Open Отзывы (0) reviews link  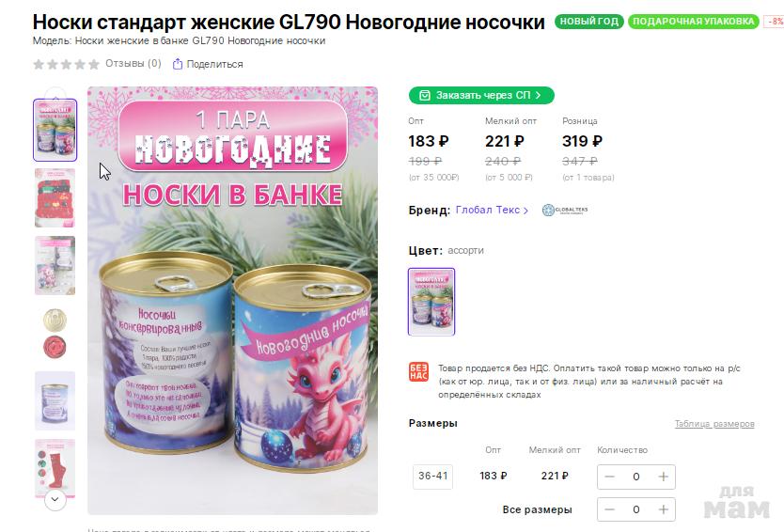(x=133, y=64)
